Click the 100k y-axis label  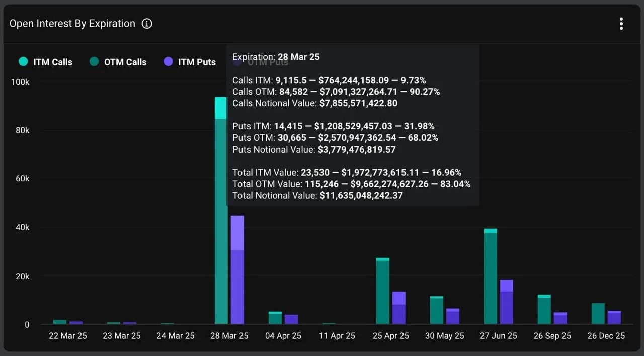[x=20, y=82]
